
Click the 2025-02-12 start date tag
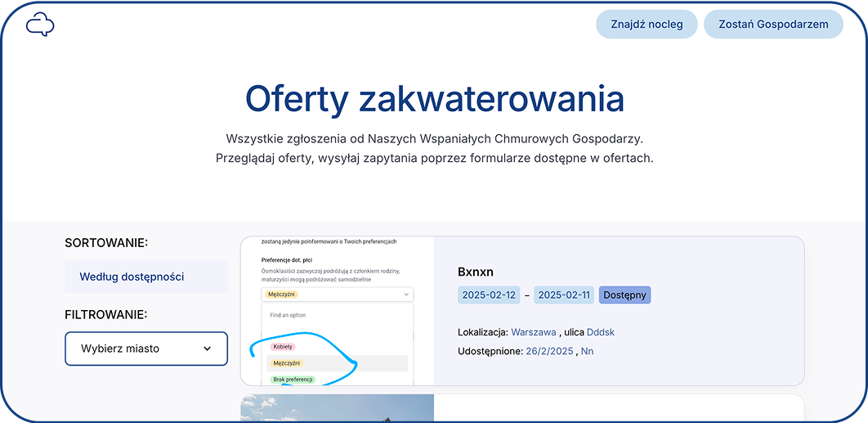coord(489,295)
